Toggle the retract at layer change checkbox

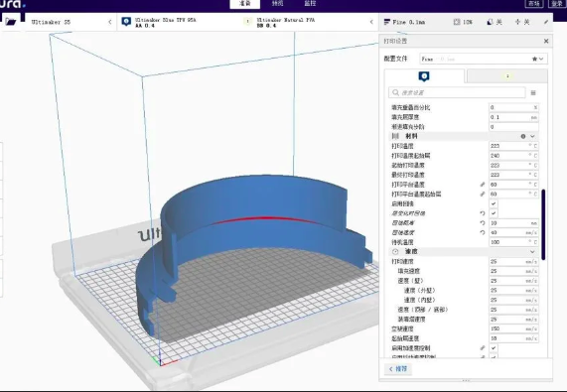494,213
